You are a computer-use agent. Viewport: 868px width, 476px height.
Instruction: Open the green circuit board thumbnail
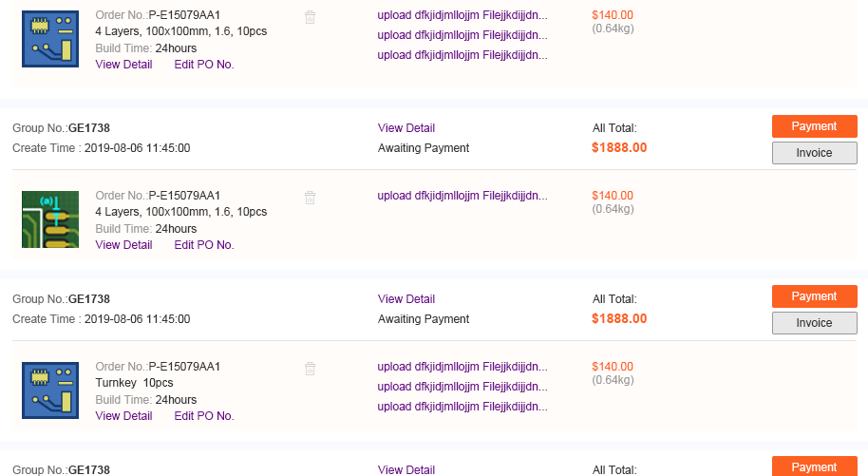click(x=50, y=219)
